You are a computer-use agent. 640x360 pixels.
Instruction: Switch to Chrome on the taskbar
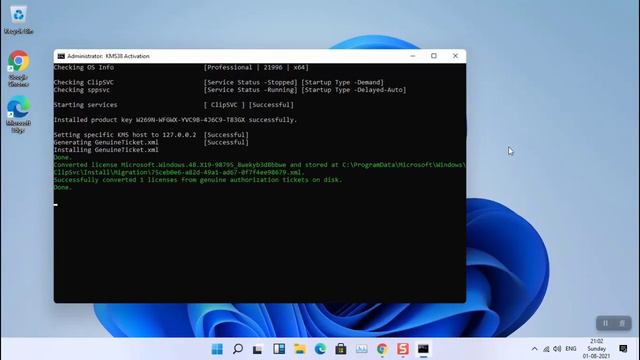click(382, 349)
